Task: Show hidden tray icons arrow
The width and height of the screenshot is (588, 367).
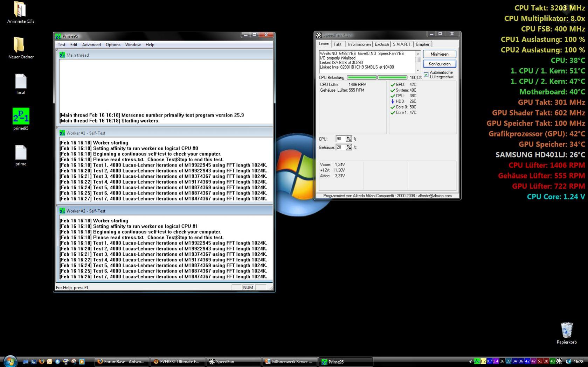Action: 470,362
